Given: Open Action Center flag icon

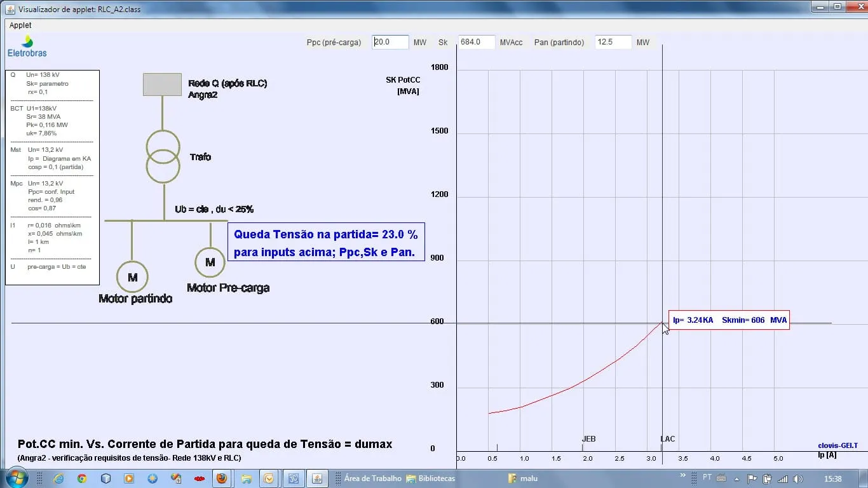Looking at the screenshot, I should pyautogui.click(x=751, y=479).
